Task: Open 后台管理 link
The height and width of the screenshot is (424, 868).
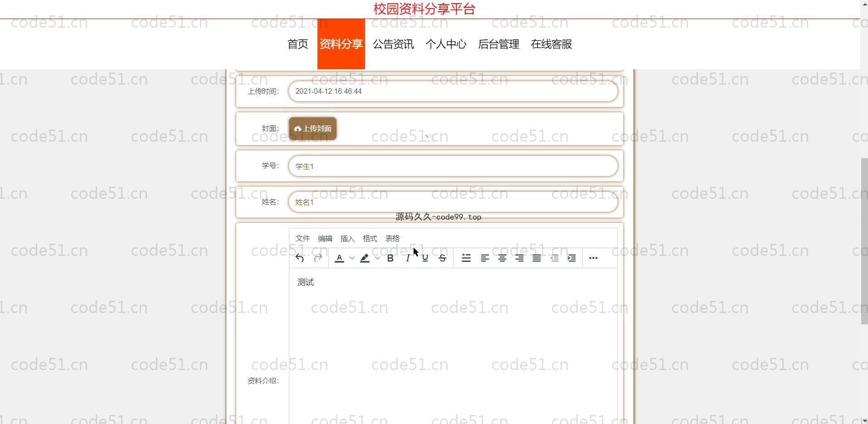Action: pyautogui.click(x=498, y=44)
